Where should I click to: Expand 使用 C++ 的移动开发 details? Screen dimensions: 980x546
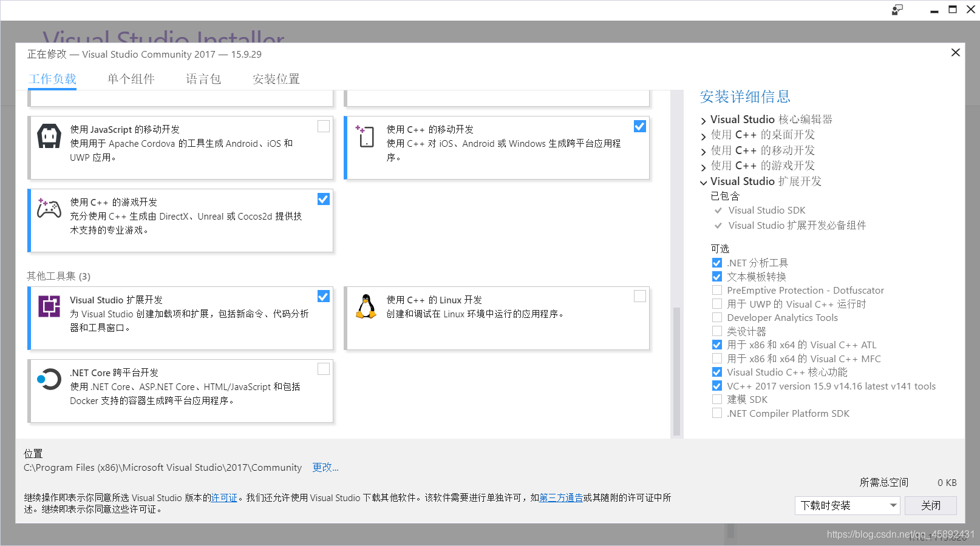click(x=704, y=152)
